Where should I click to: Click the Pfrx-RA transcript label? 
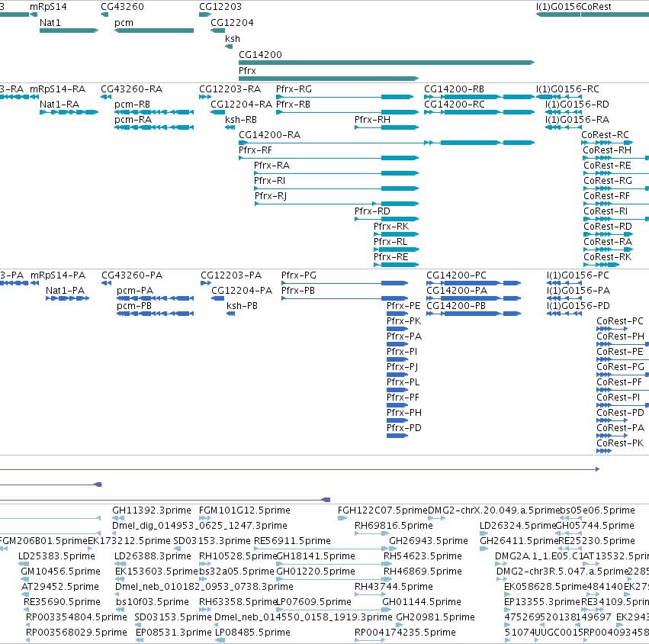272,166
